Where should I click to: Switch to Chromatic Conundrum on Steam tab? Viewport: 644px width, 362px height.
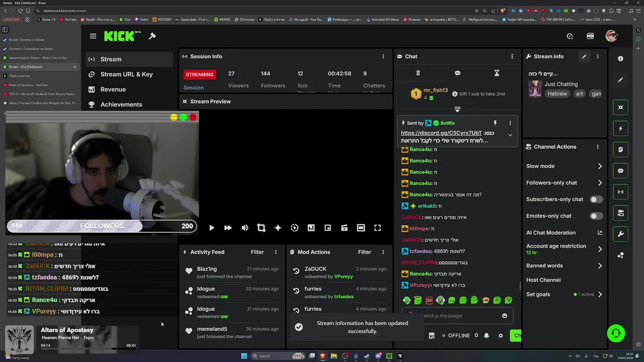pyautogui.click(x=39, y=49)
